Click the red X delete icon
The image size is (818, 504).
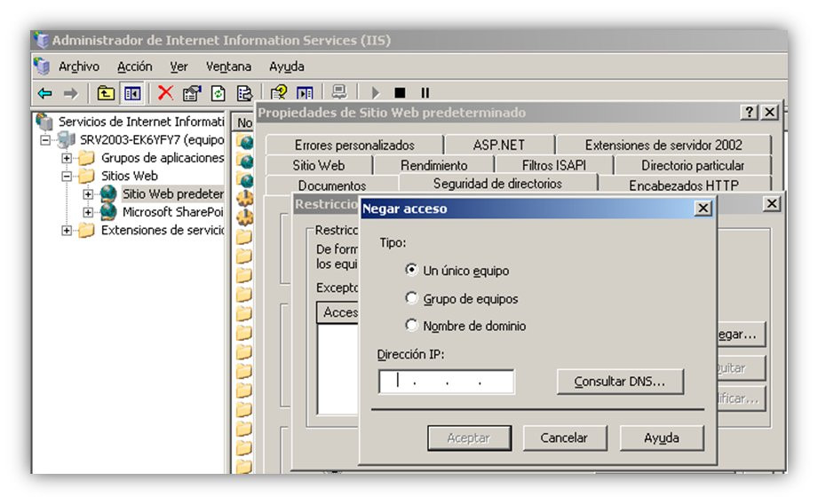pyautogui.click(x=165, y=93)
